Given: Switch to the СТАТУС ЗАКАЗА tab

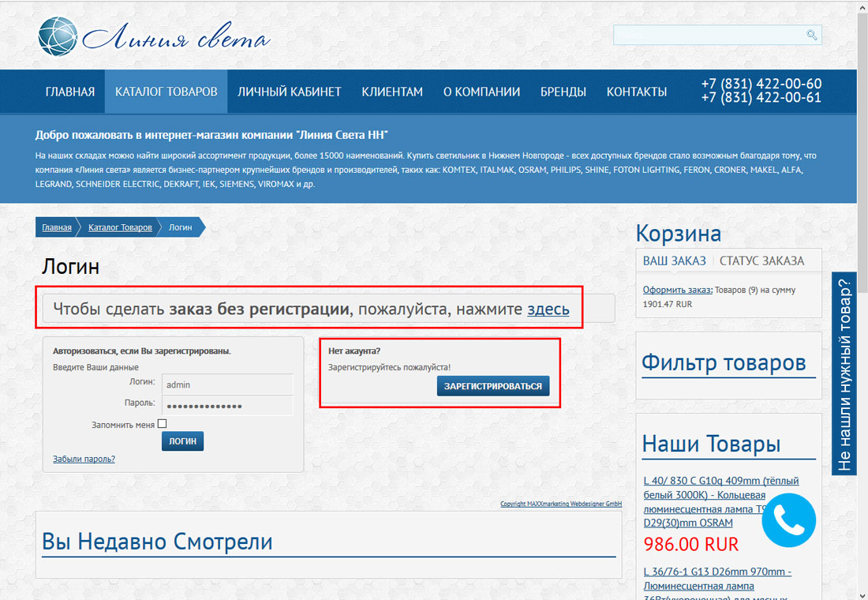Looking at the screenshot, I should coord(761,261).
